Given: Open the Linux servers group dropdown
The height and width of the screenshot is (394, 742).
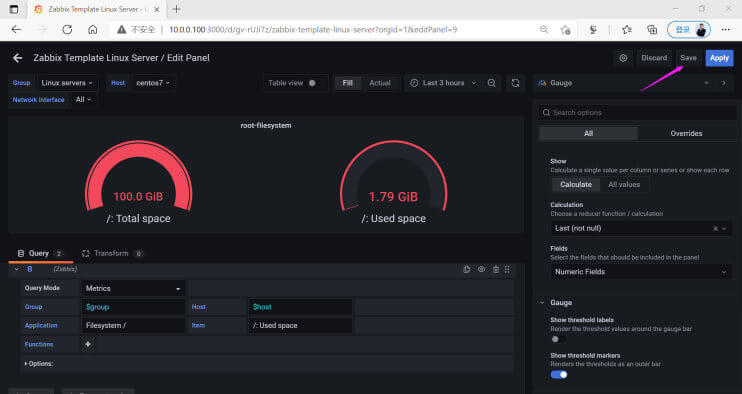Looking at the screenshot, I should [x=67, y=83].
